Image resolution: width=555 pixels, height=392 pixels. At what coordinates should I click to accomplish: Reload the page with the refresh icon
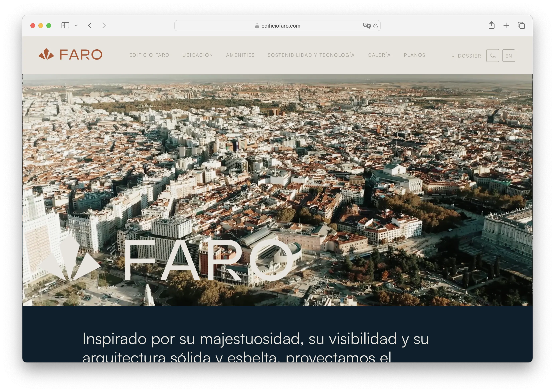(x=375, y=25)
